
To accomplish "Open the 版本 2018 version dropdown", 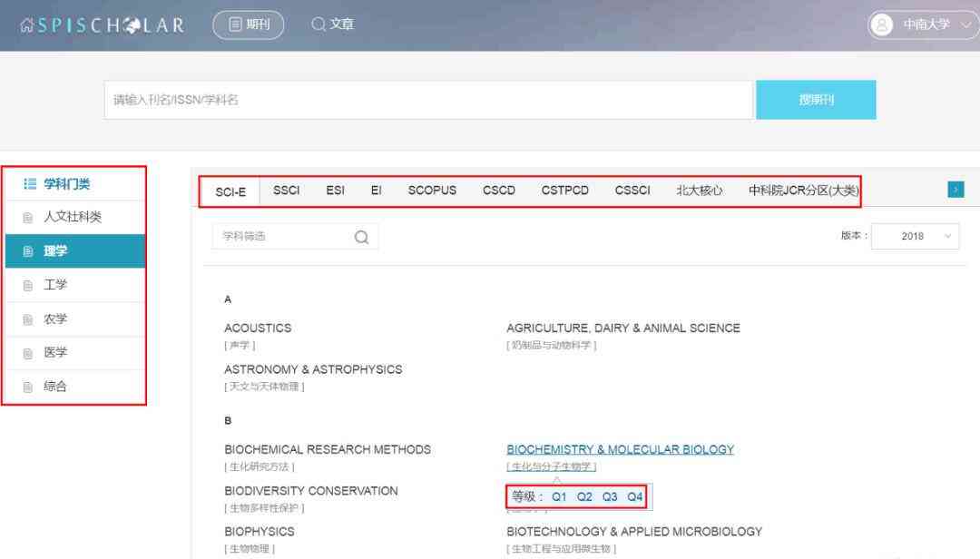I will click(915, 236).
